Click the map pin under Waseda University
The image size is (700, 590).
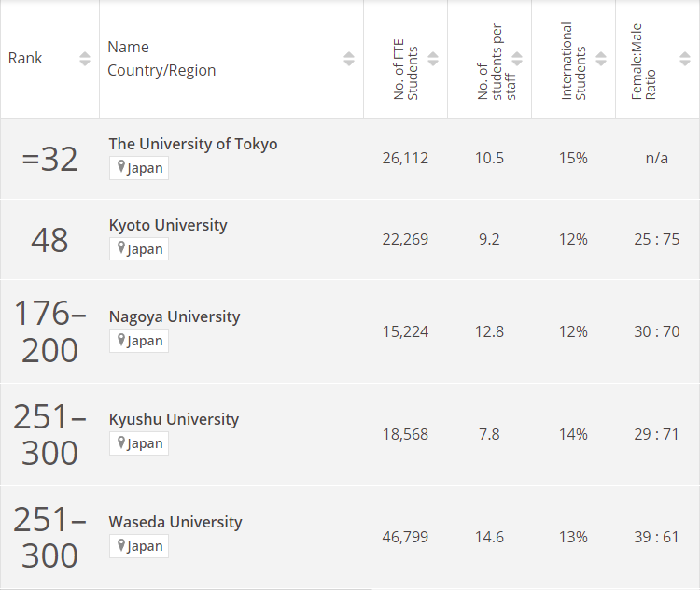(121, 545)
